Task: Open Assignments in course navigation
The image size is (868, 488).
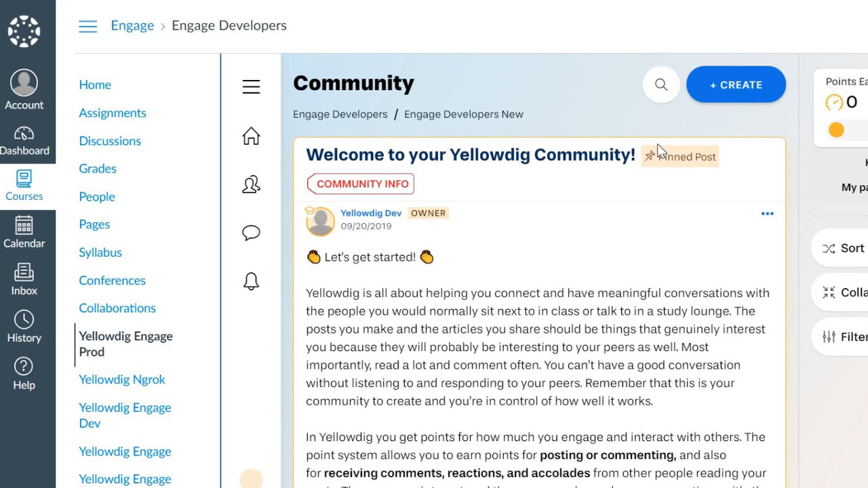Action: click(x=113, y=113)
